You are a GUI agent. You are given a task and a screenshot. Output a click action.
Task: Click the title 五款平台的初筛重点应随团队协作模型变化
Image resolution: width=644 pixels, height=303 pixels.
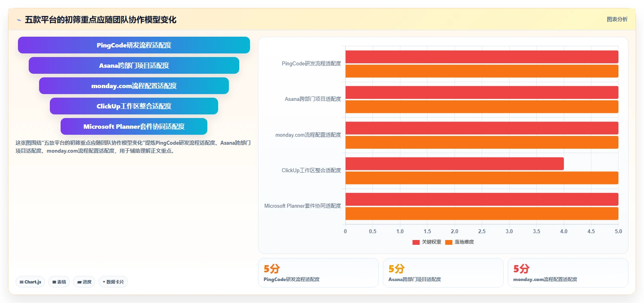point(100,20)
